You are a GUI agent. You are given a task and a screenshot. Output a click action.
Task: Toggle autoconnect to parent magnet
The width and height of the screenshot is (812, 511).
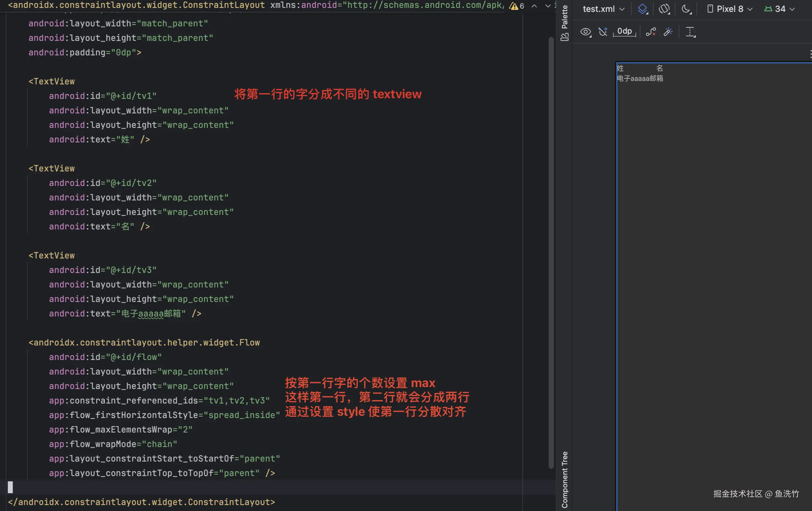pyautogui.click(x=603, y=32)
